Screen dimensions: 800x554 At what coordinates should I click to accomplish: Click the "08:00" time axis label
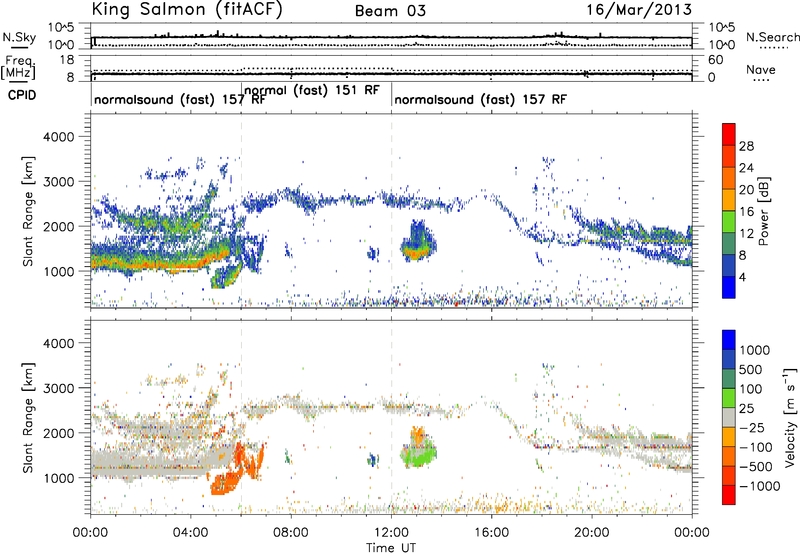[291, 533]
